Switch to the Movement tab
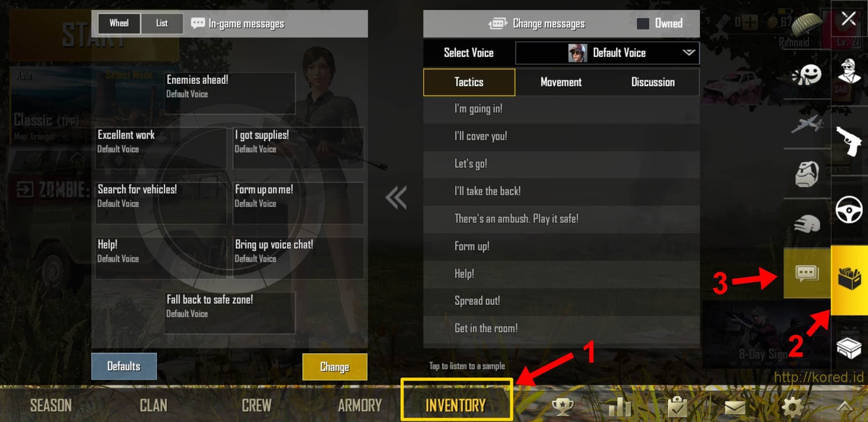868x422 pixels. pyautogui.click(x=561, y=82)
